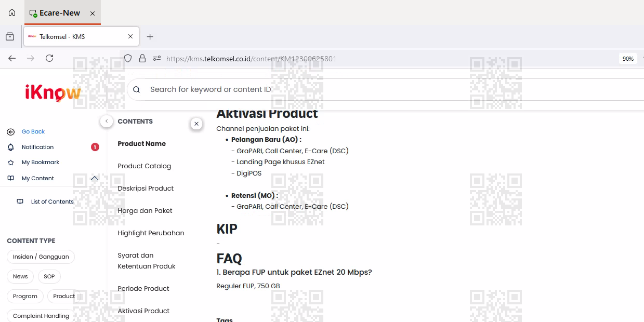The height and width of the screenshot is (322, 644).
Task: Click 'Channel penjualan paket ini:' text
Action: click(x=263, y=129)
